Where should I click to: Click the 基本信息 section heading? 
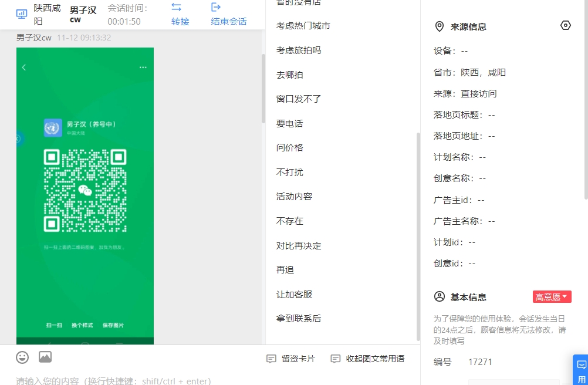click(468, 298)
